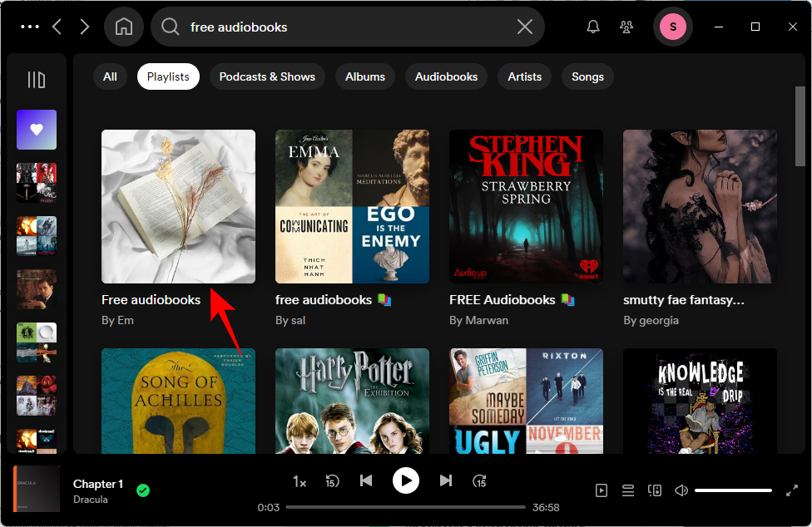Go to Home using the house icon
The image size is (812, 527).
click(124, 27)
